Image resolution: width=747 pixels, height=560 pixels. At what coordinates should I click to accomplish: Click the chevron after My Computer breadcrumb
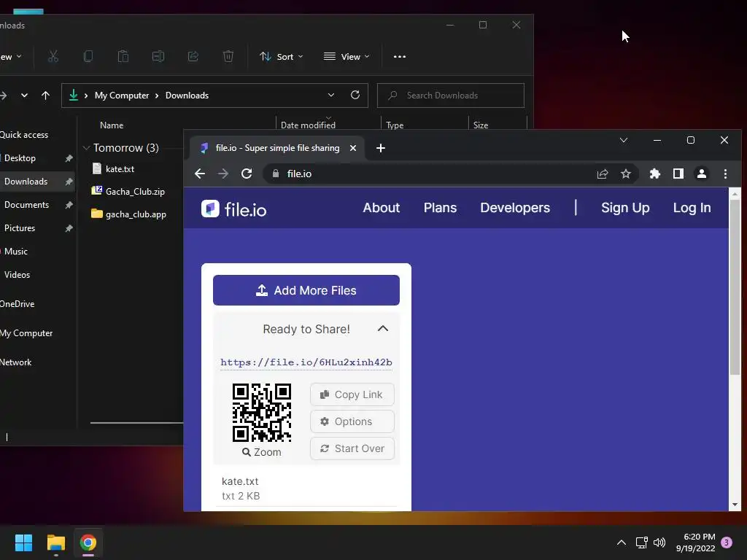pos(157,96)
